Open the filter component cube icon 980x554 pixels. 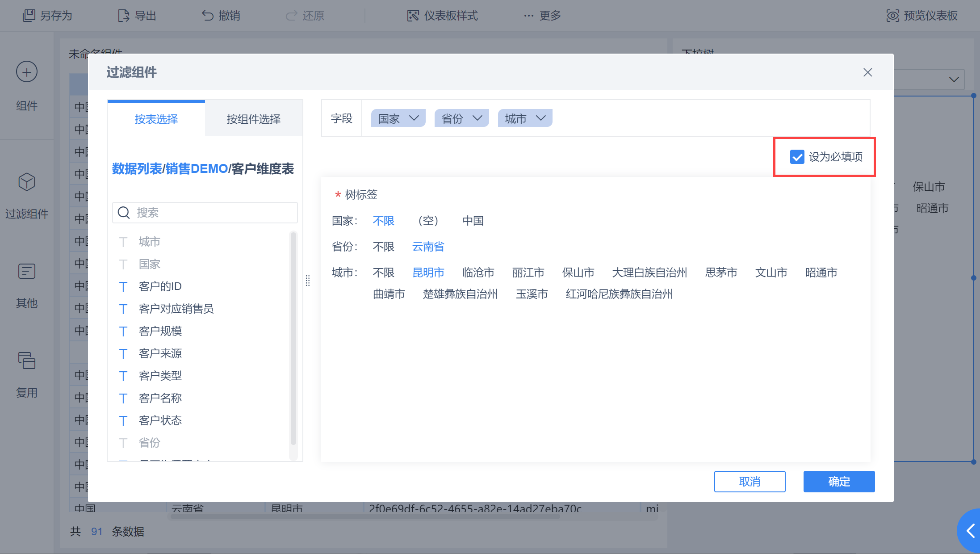(x=27, y=182)
